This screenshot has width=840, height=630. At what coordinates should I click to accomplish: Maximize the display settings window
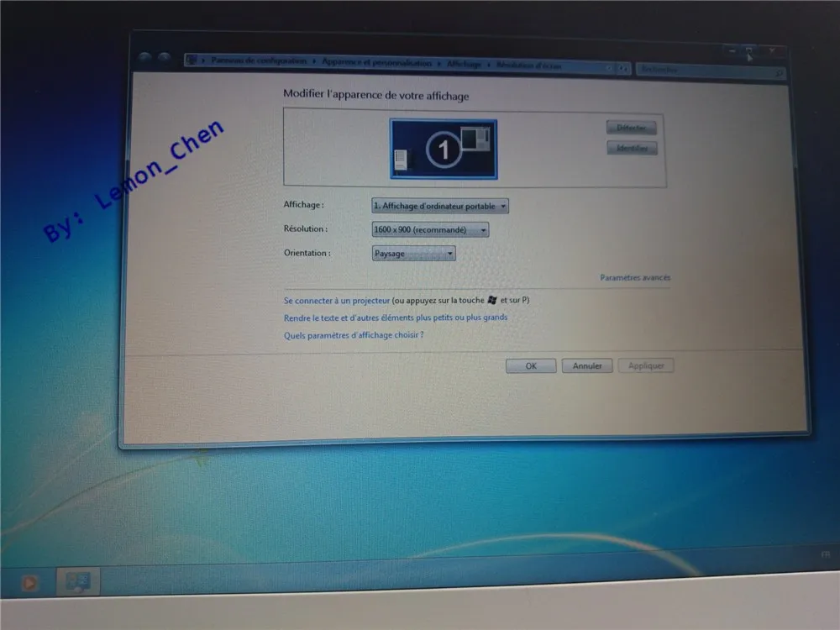(x=749, y=51)
